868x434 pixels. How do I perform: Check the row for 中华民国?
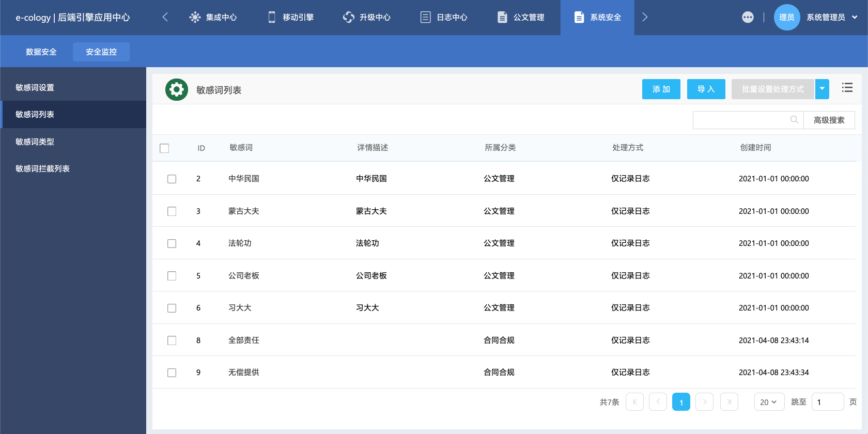pyautogui.click(x=172, y=179)
